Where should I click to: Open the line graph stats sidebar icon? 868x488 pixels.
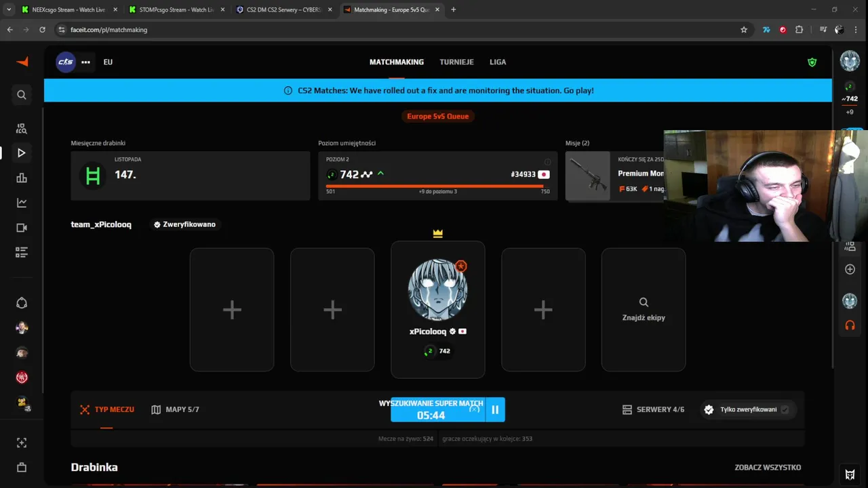(x=22, y=203)
